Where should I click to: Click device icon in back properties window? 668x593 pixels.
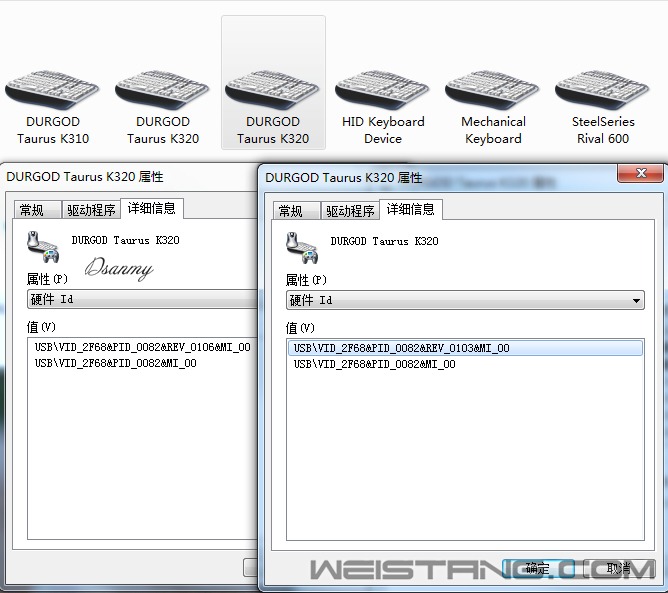43,247
